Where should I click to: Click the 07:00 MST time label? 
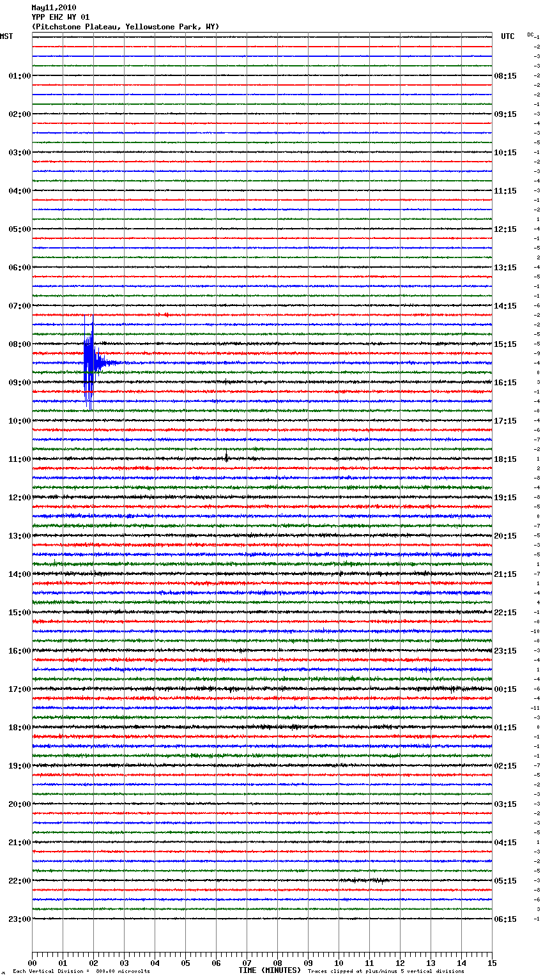point(20,306)
